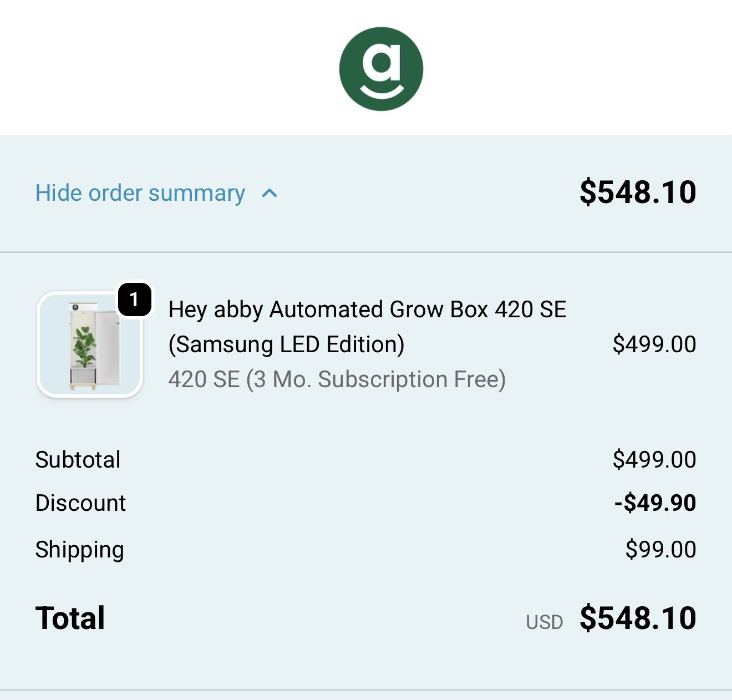
Task: Click the header total $548.10 amount
Action: [x=638, y=192]
